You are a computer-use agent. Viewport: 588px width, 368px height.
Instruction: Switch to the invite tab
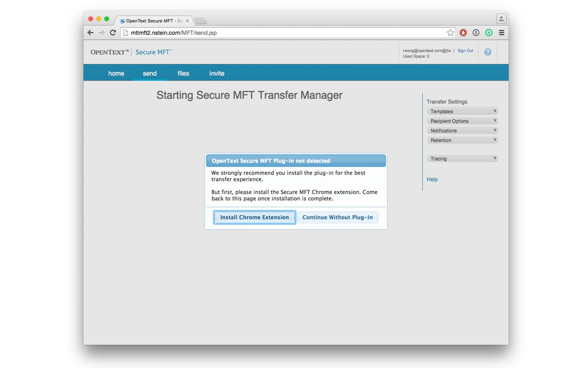[x=217, y=73]
